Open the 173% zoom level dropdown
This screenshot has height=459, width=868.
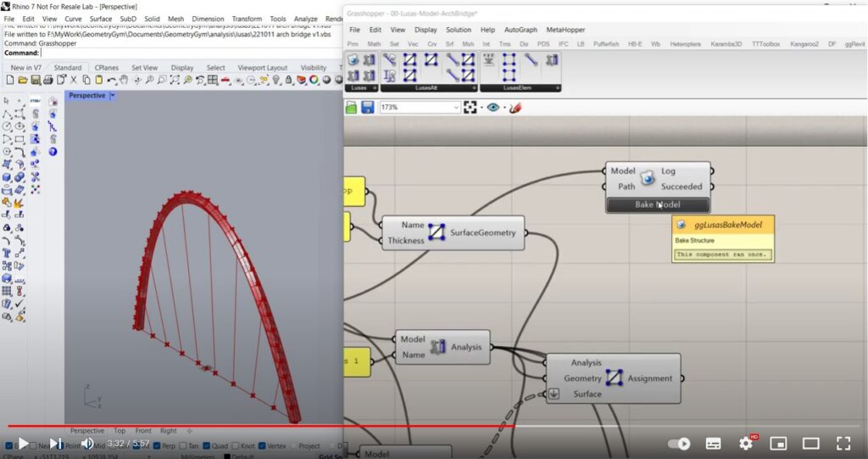[456, 108]
